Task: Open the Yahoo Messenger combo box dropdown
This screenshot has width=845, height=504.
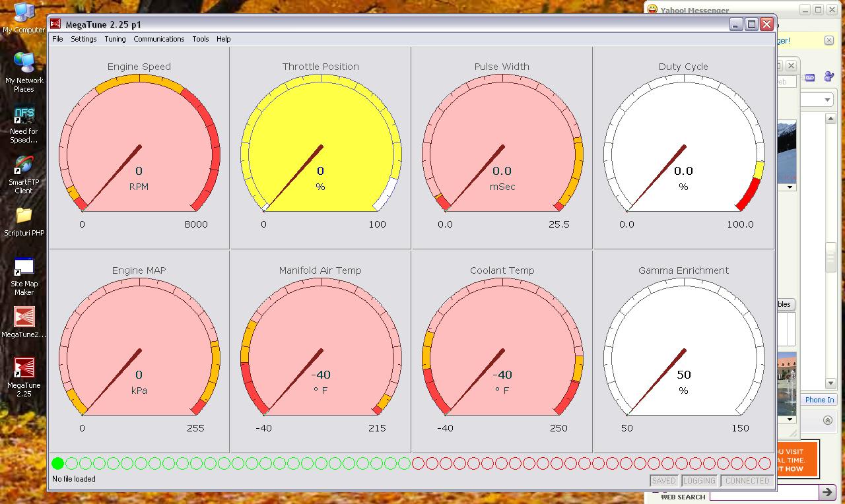Action: point(827,100)
